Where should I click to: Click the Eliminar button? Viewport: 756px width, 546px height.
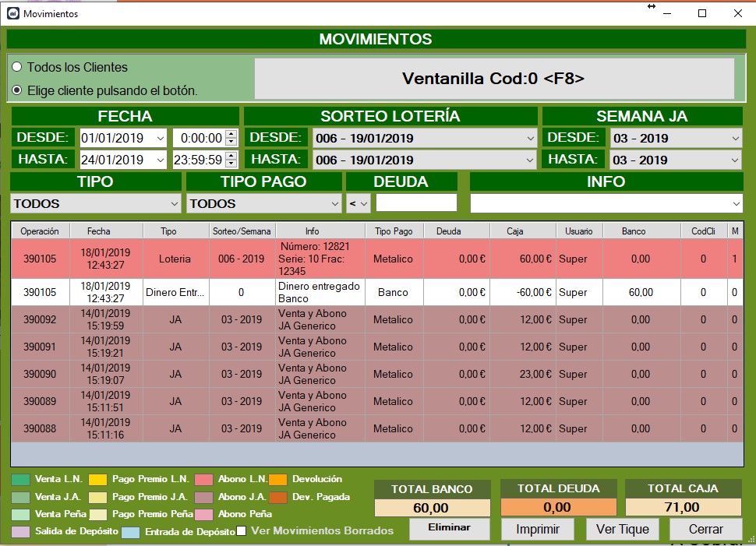pyautogui.click(x=450, y=529)
